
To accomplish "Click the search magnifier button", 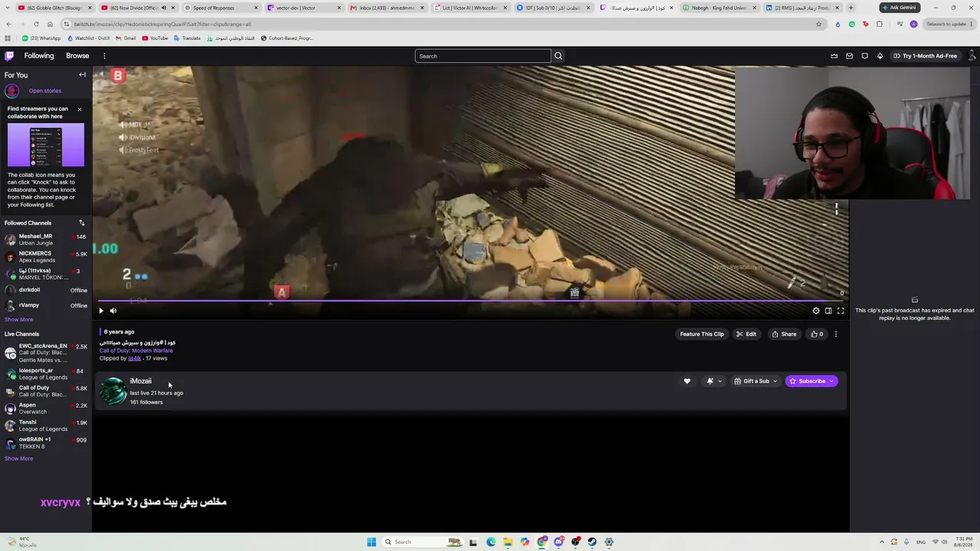I will pos(558,56).
